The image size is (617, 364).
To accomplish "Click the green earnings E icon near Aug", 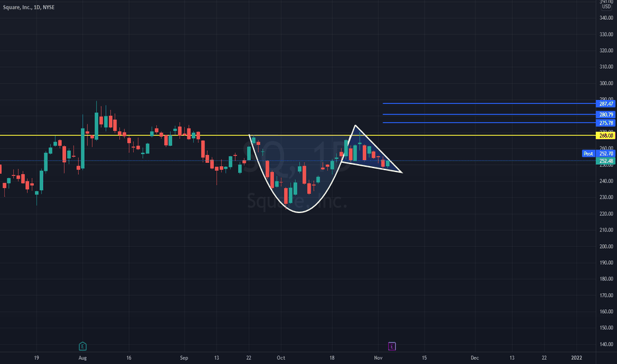I will coord(83,346).
